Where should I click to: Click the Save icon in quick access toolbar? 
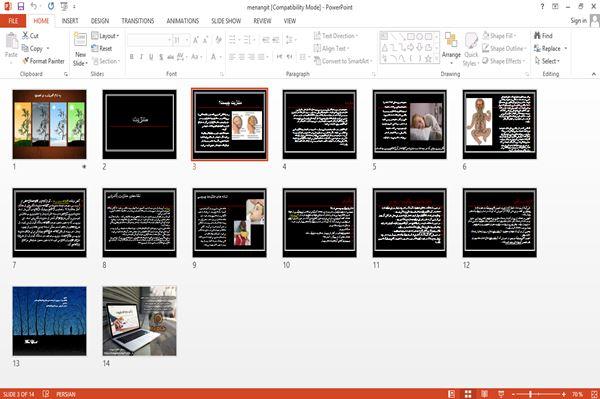coord(21,6)
